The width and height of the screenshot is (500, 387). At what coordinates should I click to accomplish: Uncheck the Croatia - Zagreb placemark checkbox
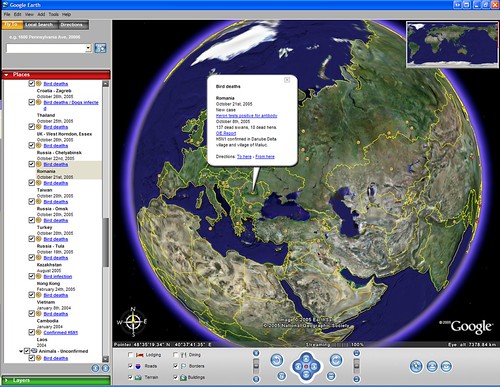pyautogui.click(x=32, y=83)
